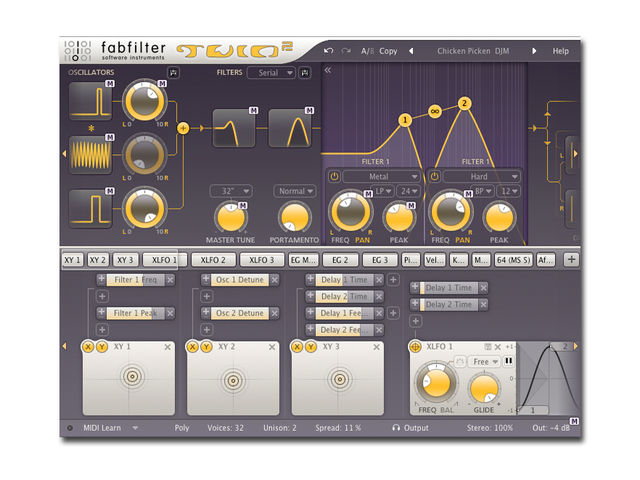Remove the Filter 1 Freq modulation slot
This screenshot has height=480, width=640.
(170, 280)
